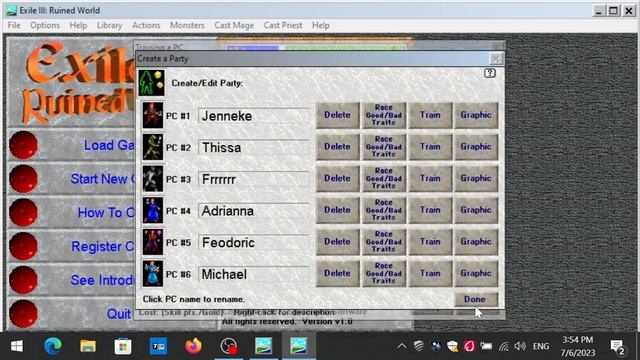Screen dimensions: 640x360
Task: Delete PC #1 Jenneke
Action: click(x=338, y=115)
